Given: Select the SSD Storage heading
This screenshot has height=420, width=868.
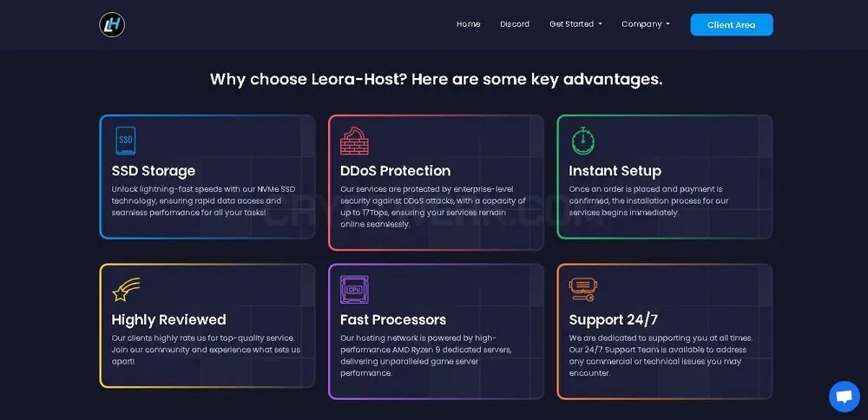Looking at the screenshot, I should [154, 171].
